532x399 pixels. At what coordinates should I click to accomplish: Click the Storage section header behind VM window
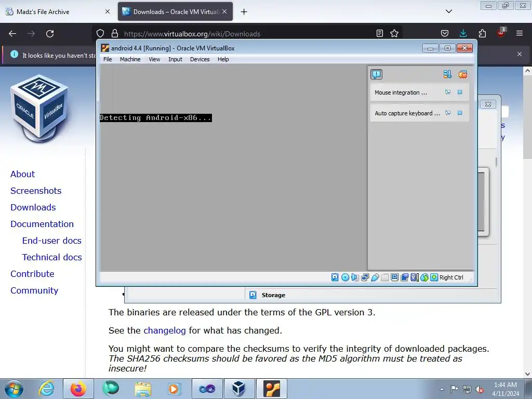click(x=273, y=295)
